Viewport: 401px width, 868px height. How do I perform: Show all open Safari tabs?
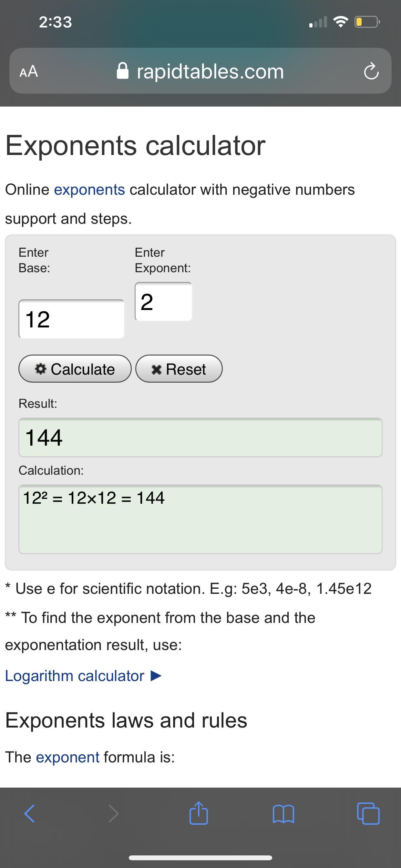coord(368,814)
